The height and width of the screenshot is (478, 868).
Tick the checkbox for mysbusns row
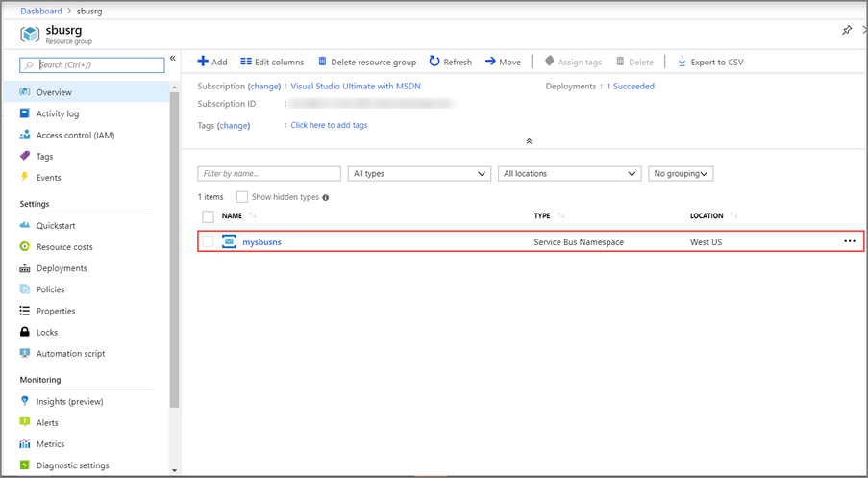tap(208, 241)
